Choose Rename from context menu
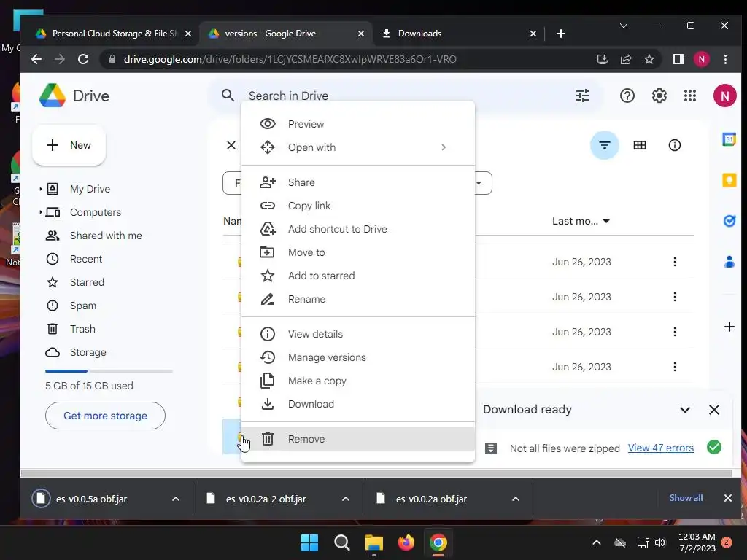Image resolution: width=747 pixels, height=560 pixels. point(357,299)
